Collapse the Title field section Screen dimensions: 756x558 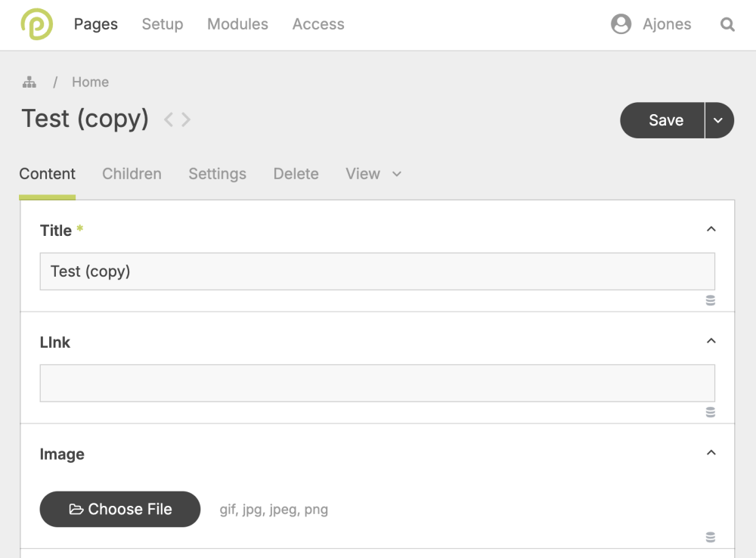click(711, 229)
